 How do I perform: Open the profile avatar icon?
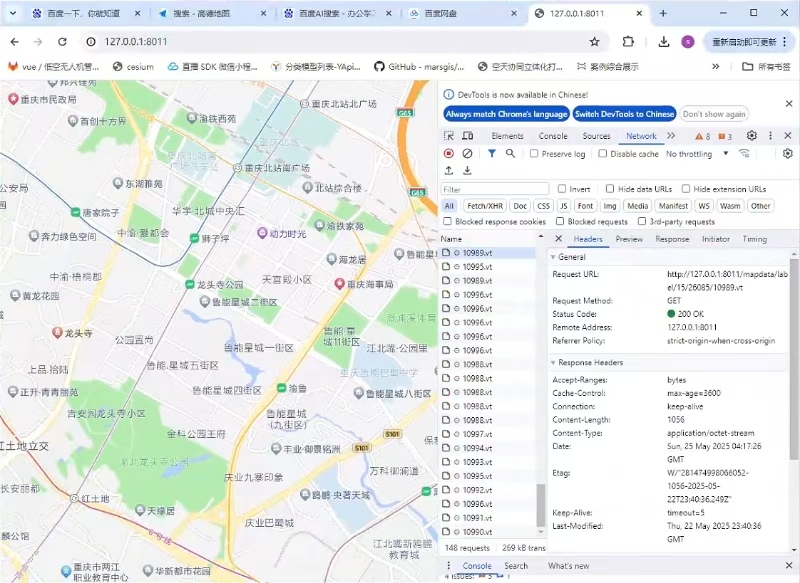click(x=688, y=42)
